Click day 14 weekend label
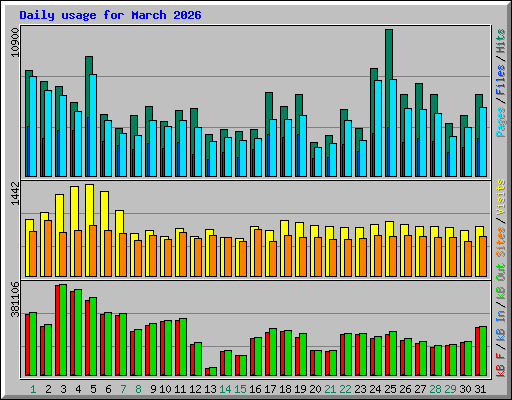The image size is (512, 400). tap(225, 389)
